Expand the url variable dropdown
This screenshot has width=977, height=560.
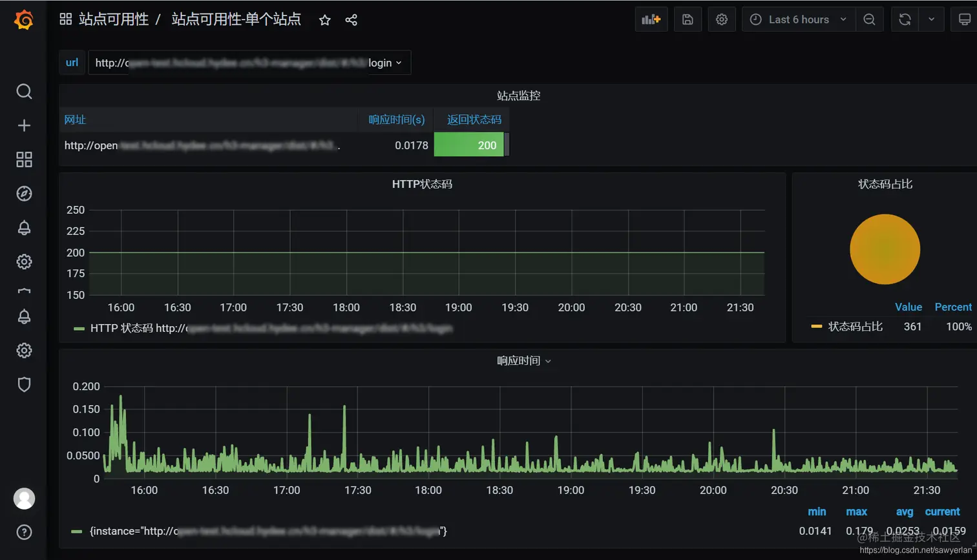point(249,63)
